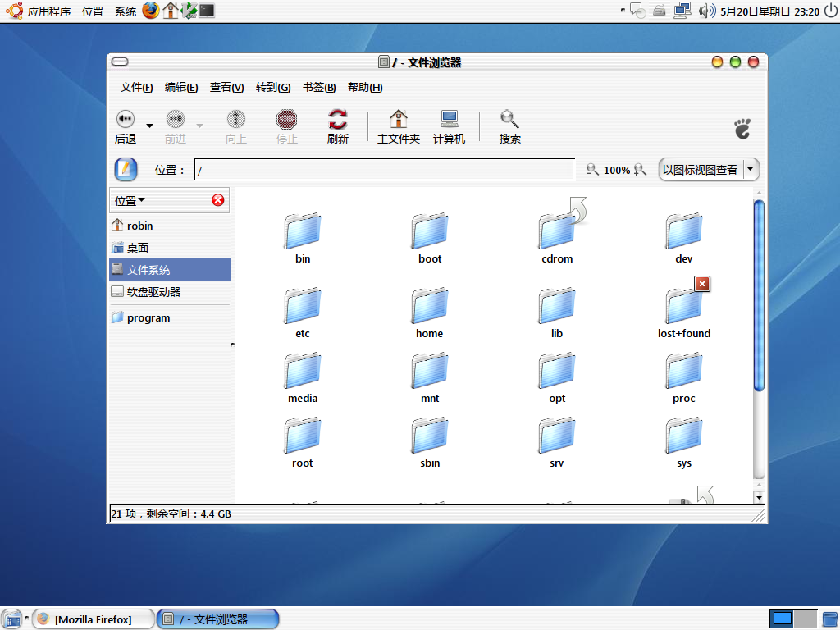
Task: Switch to [Mozilla Firefox] taskbar button
Action: (x=94, y=619)
